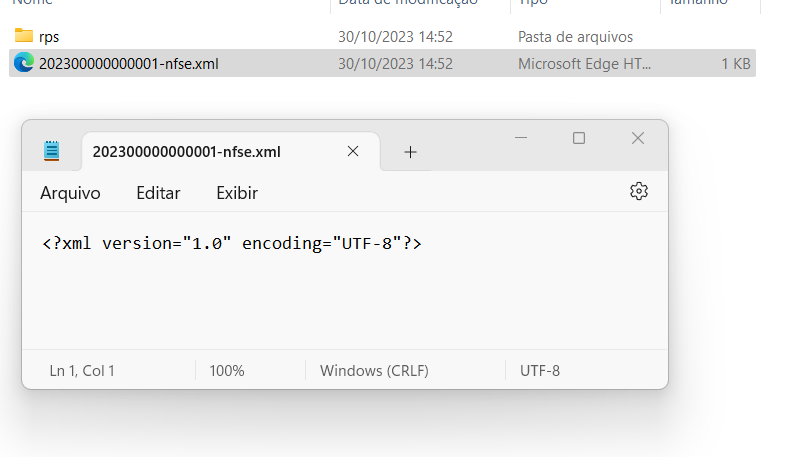Select the rps folder name in list
The image size is (800, 457).
pyautogui.click(x=49, y=37)
